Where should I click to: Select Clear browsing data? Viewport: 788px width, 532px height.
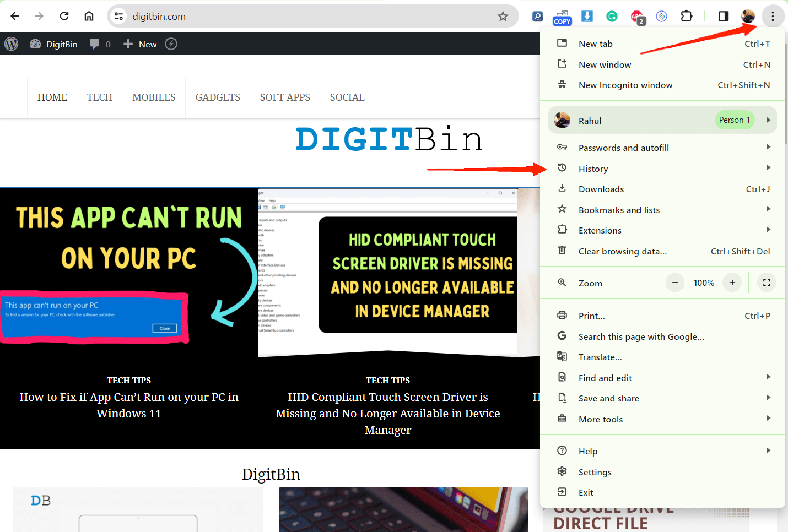[662, 251]
